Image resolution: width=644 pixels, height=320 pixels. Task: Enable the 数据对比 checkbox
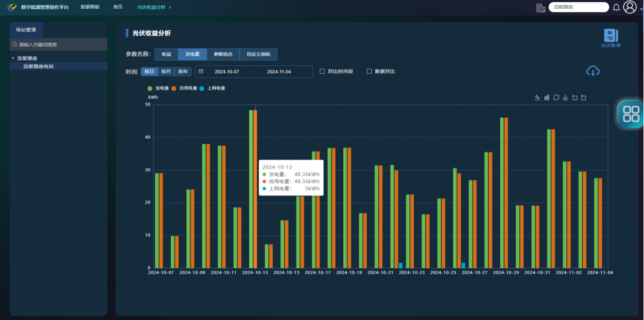click(369, 72)
